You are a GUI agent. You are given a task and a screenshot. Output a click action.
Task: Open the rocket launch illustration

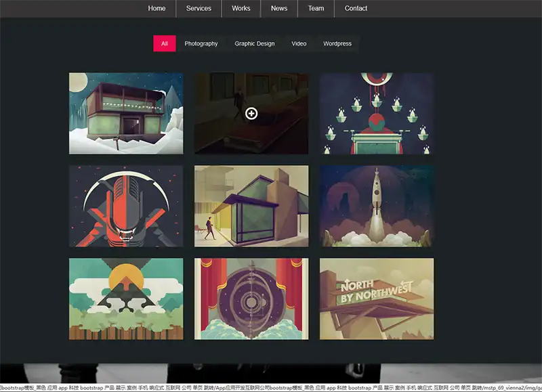[377, 206]
